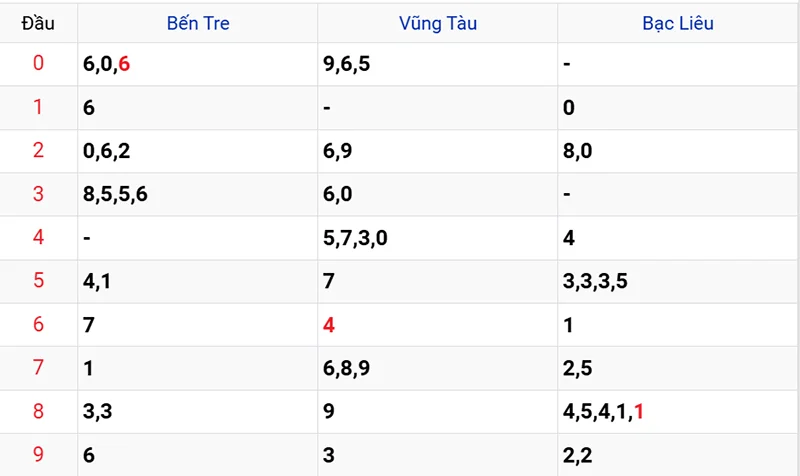This screenshot has width=800, height=476.
Task: Select the Bến Tre cell showing 8,5,5,6
Action: 116,194
